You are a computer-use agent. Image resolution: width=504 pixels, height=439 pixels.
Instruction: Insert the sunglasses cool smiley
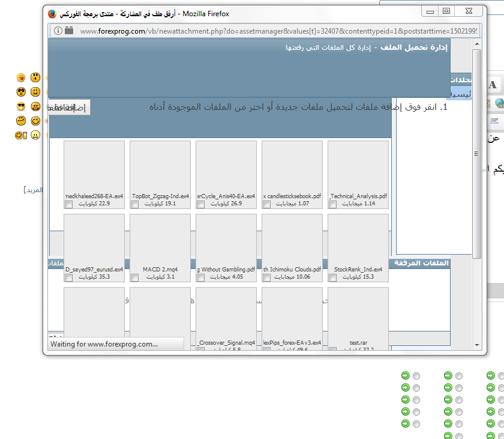(x=22, y=106)
